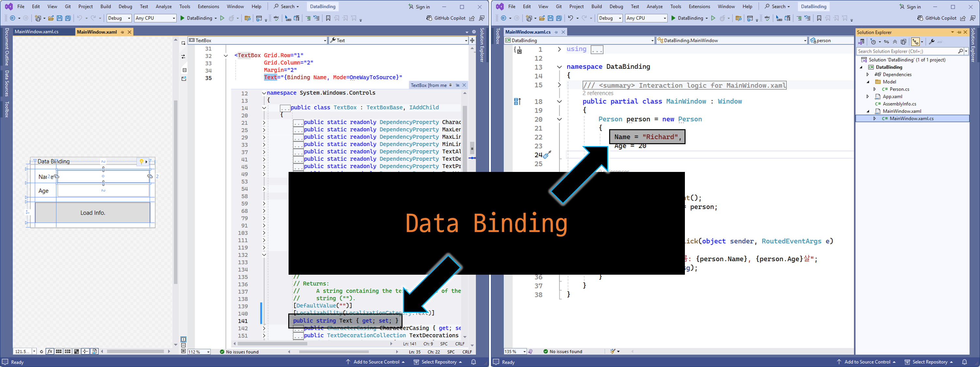
Task: Open designer zoom 121.5 dropdown
Action: [34, 351]
